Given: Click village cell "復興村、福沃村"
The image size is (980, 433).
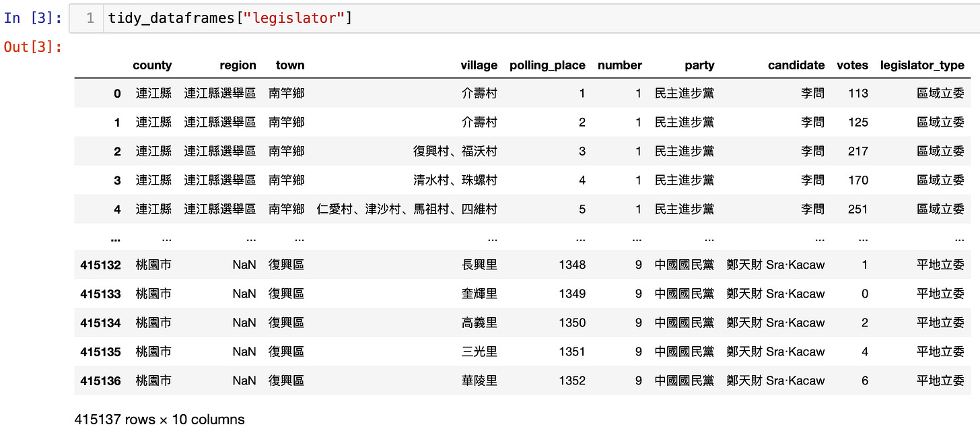Looking at the screenshot, I should [x=455, y=152].
